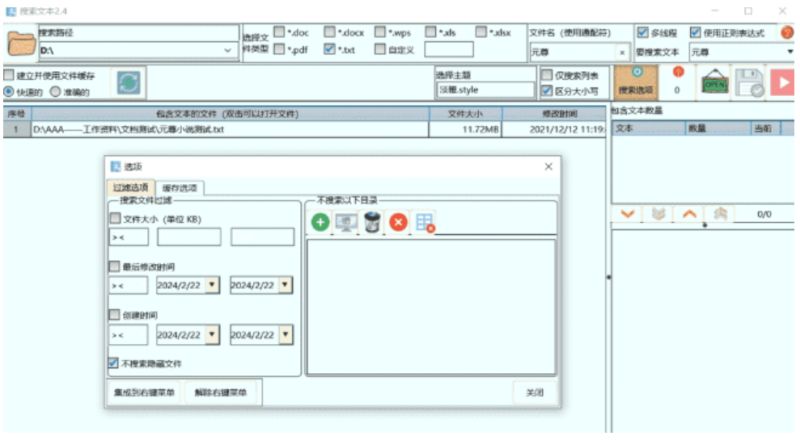Enable creation time filter checkbox
800x440 pixels.
tap(114, 314)
